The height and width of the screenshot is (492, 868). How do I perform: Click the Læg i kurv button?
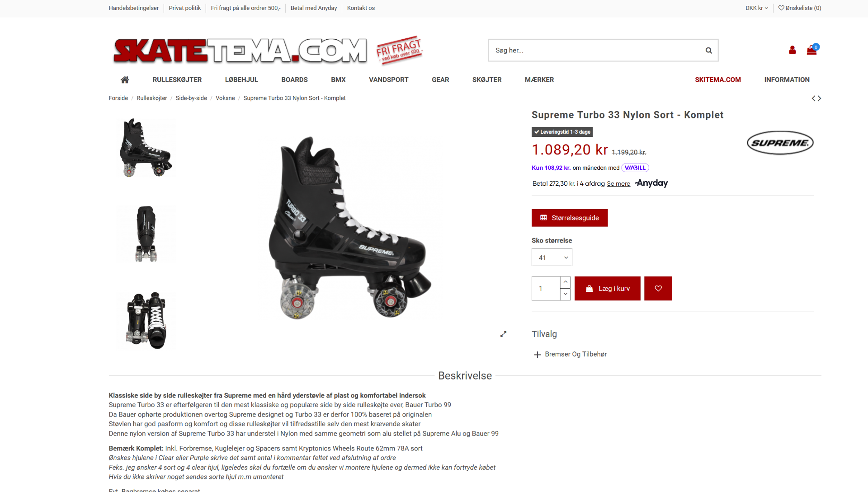pos(607,288)
